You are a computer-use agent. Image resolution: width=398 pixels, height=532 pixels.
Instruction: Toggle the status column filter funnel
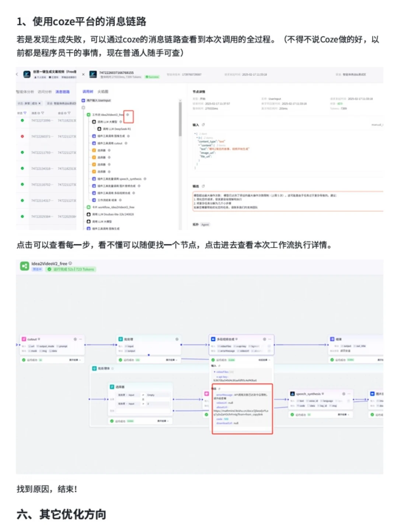[x=25, y=113]
